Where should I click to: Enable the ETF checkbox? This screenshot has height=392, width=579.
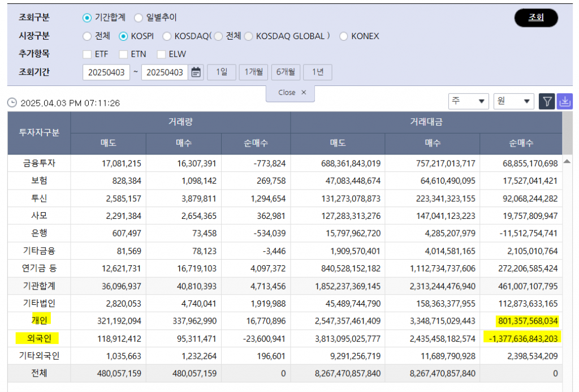(87, 54)
